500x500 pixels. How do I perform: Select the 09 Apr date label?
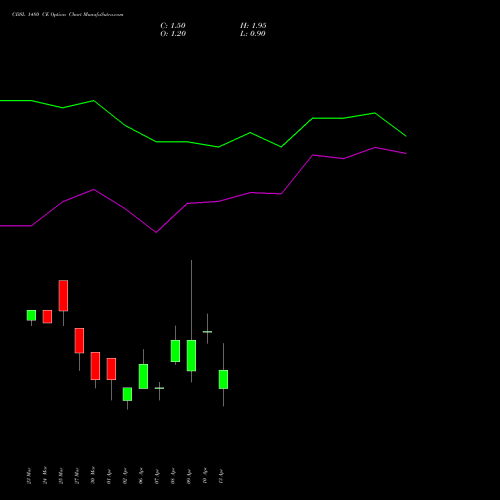tap(189, 476)
